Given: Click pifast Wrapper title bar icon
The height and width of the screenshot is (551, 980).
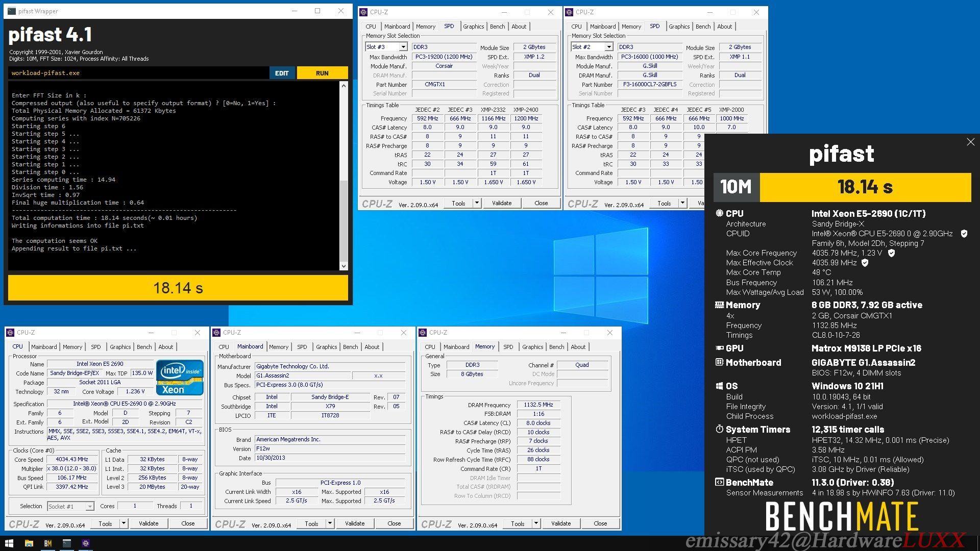Looking at the screenshot, I should pyautogui.click(x=12, y=11).
